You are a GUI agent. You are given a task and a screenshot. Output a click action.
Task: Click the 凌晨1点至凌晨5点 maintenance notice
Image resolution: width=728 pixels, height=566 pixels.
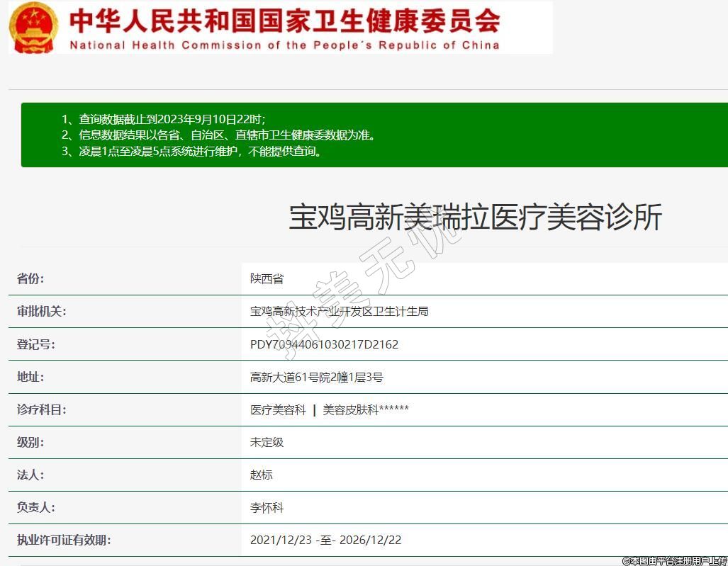pyautogui.click(x=192, y=151)
